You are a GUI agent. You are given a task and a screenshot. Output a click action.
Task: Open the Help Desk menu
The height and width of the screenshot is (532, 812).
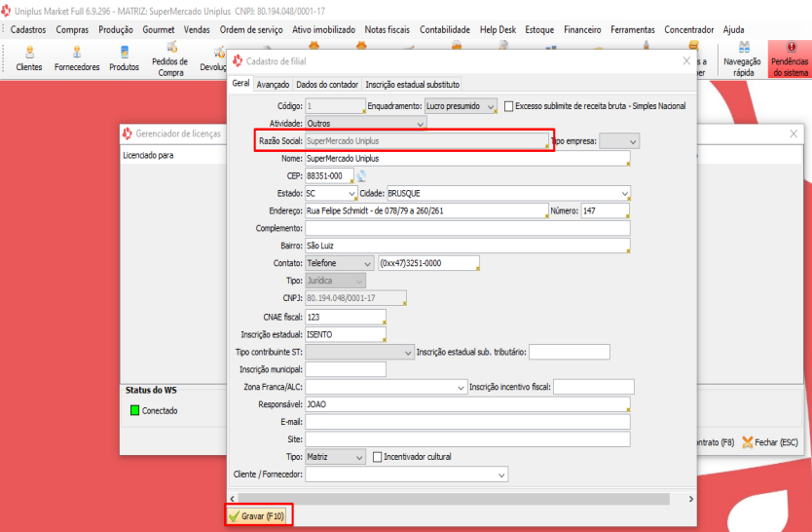tap(498, 29)
